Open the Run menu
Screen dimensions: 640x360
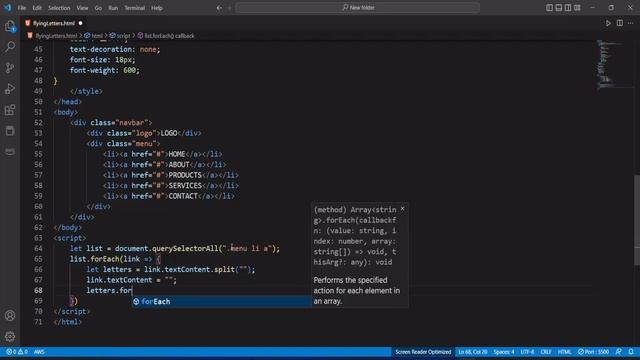coord(113,8)
